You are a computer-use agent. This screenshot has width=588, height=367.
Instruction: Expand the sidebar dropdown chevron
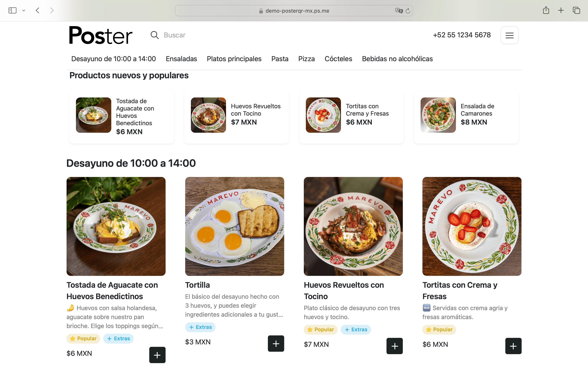point(23,10)
